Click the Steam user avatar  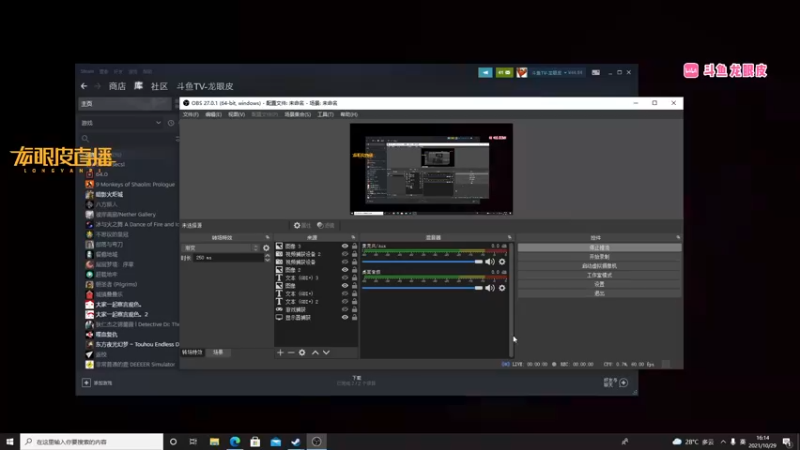pyautogui.click(x=521, y=72)
